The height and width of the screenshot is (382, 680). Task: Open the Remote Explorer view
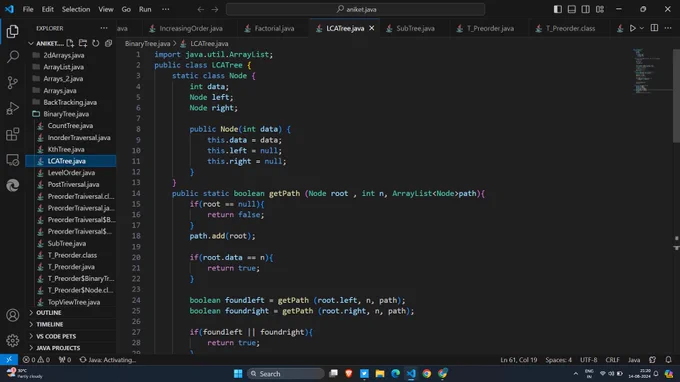[x=13, y=160]
